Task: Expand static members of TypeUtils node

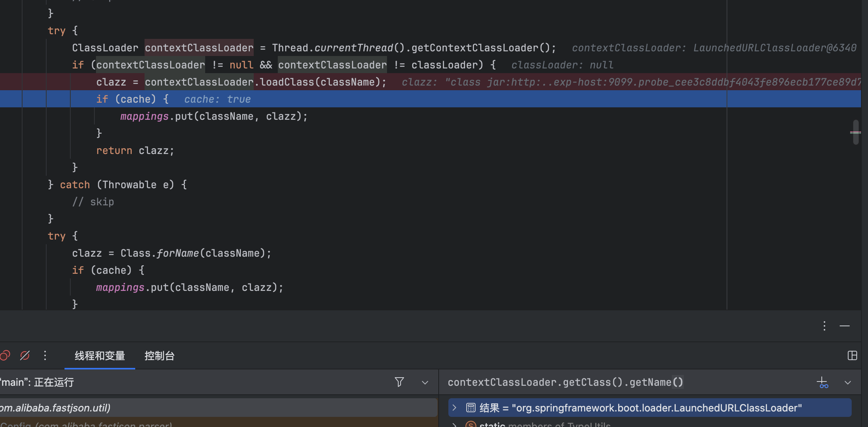Action: (454, 425)
